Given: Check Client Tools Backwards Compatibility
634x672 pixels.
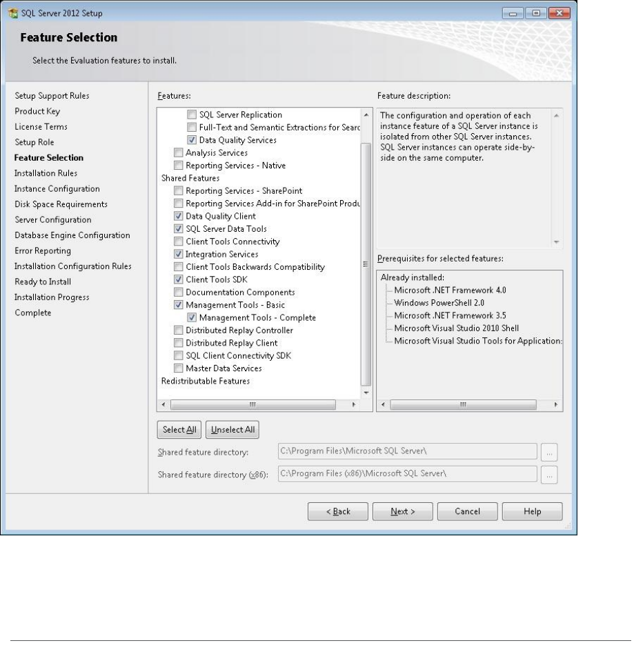Looking at the screenshot, I should coord(178,266).
